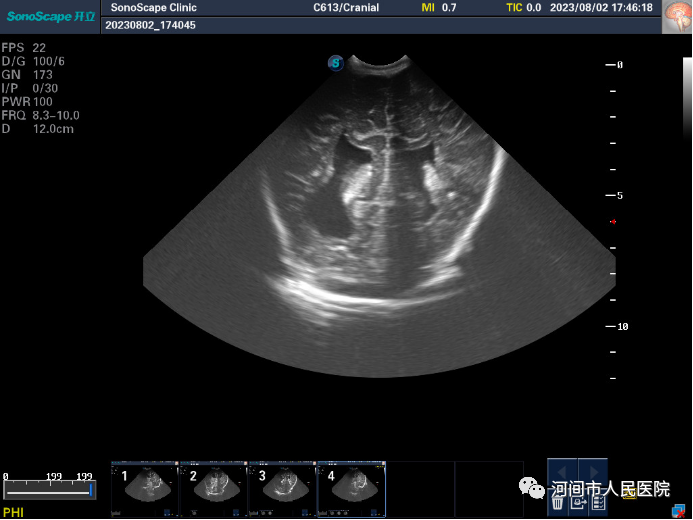The height and width of the screenshot is (520, 693).
Task: Go to next thumbnail page arrow
Action: pyautogui.click(x=593, y=471)
